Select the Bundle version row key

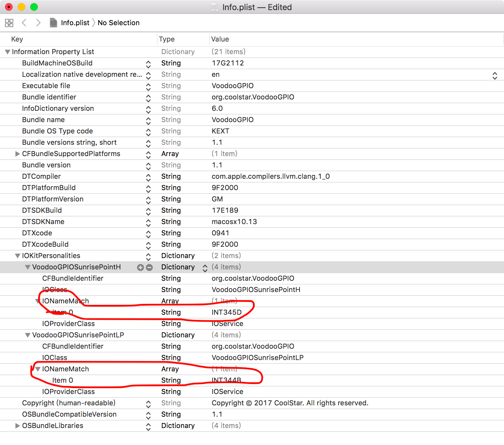pyautogui.click(x=46, y=165)
